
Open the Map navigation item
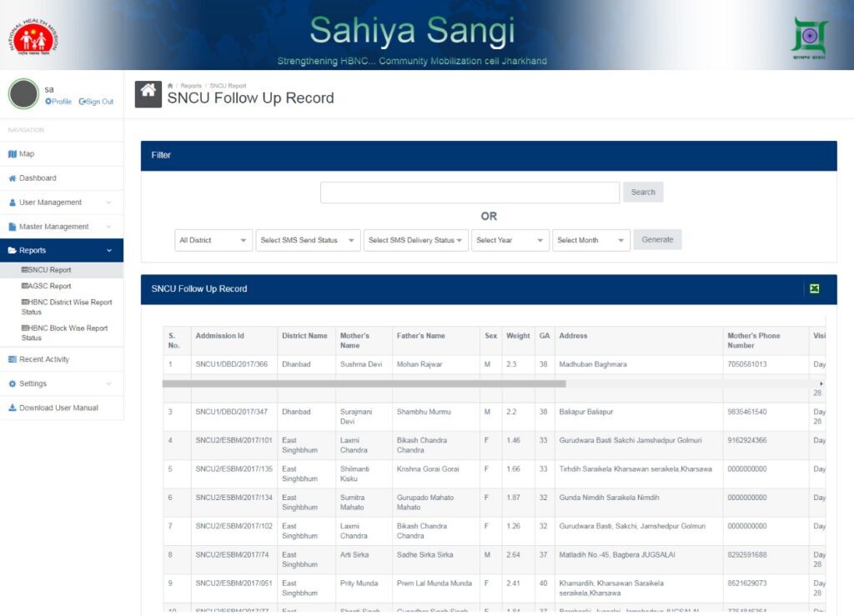click(x=27, y=154)
